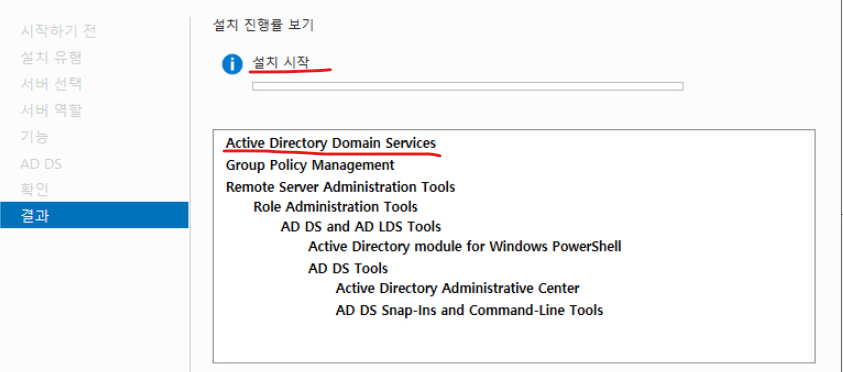This screenshot has width=843, height=372.
Task: Click the blue information icon
Action: coord(232,64)
